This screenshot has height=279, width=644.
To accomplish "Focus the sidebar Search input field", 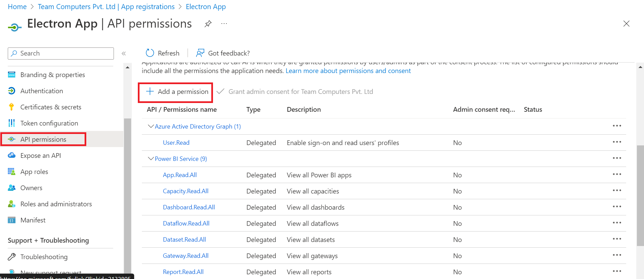I will 61,53.
